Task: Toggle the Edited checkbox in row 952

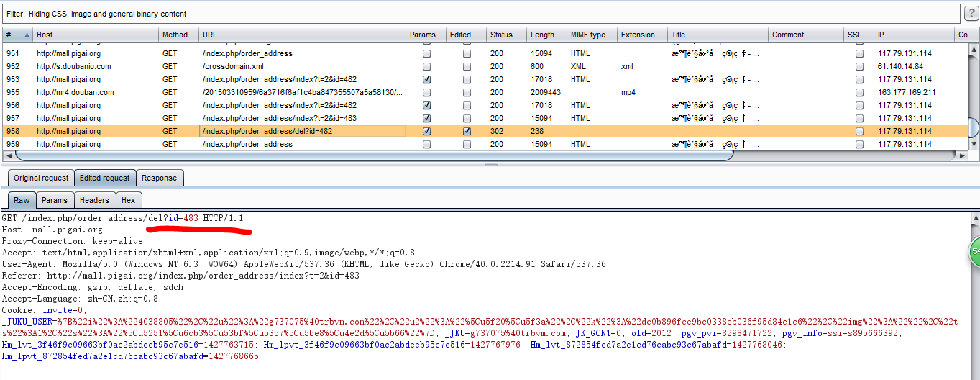Action: 467,67
